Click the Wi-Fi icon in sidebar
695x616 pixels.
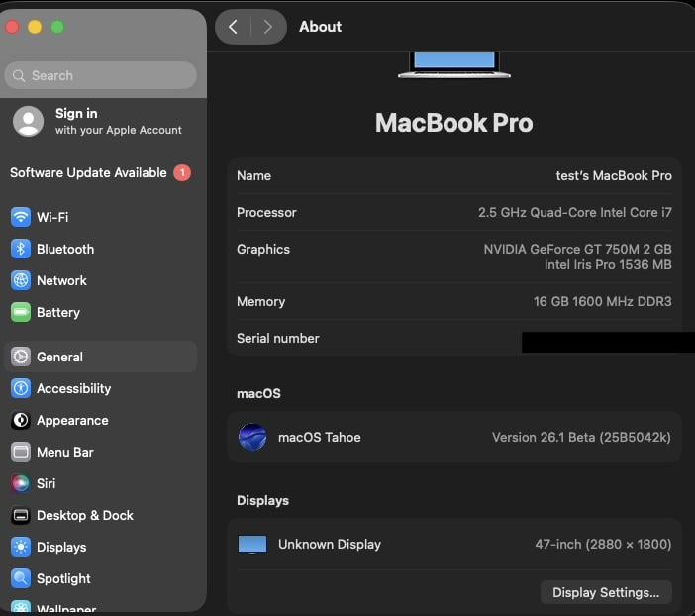pyautogui.click(x=21, y=217)
